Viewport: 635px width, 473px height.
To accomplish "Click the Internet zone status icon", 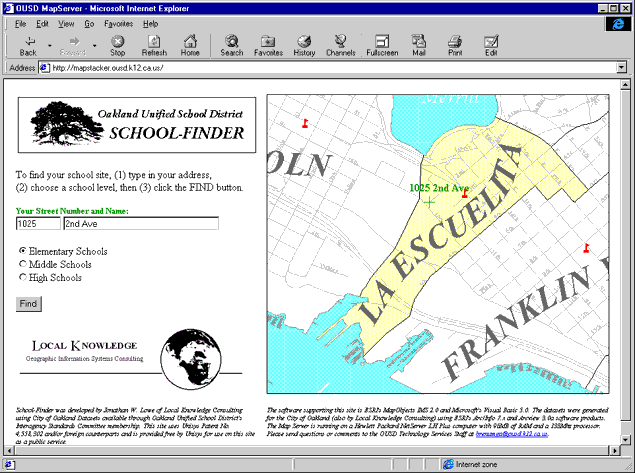I will [448, 464].
